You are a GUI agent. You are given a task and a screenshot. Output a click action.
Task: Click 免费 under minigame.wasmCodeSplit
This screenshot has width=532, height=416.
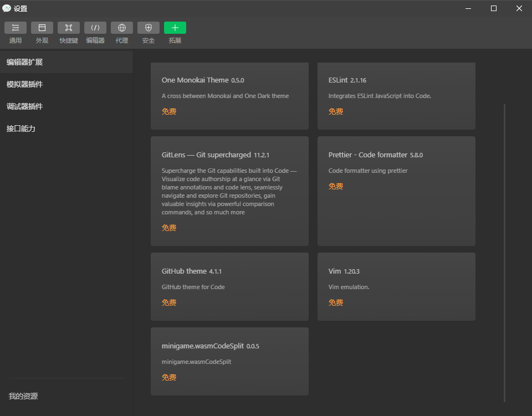point(169,377)
